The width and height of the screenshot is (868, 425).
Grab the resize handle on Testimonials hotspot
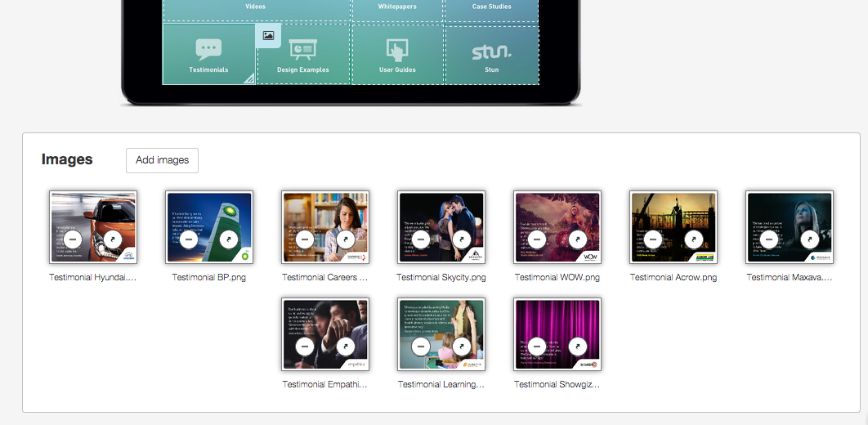pyautogui.click(x=249, y=78)
